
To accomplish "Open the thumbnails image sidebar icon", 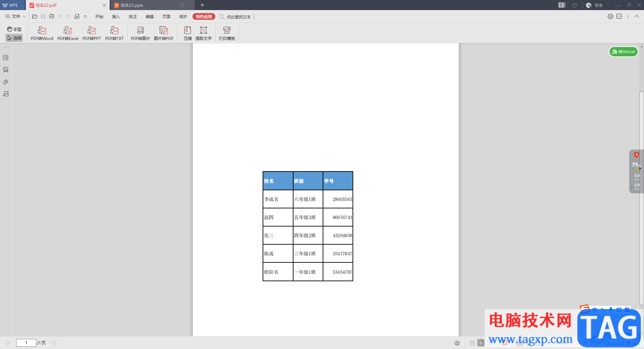I will point(6,70).
